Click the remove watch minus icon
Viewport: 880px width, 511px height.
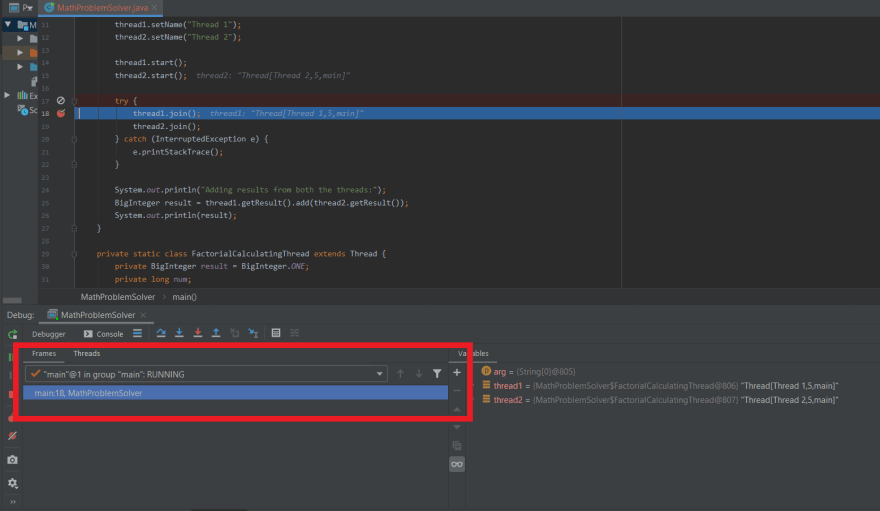point(457,390)
